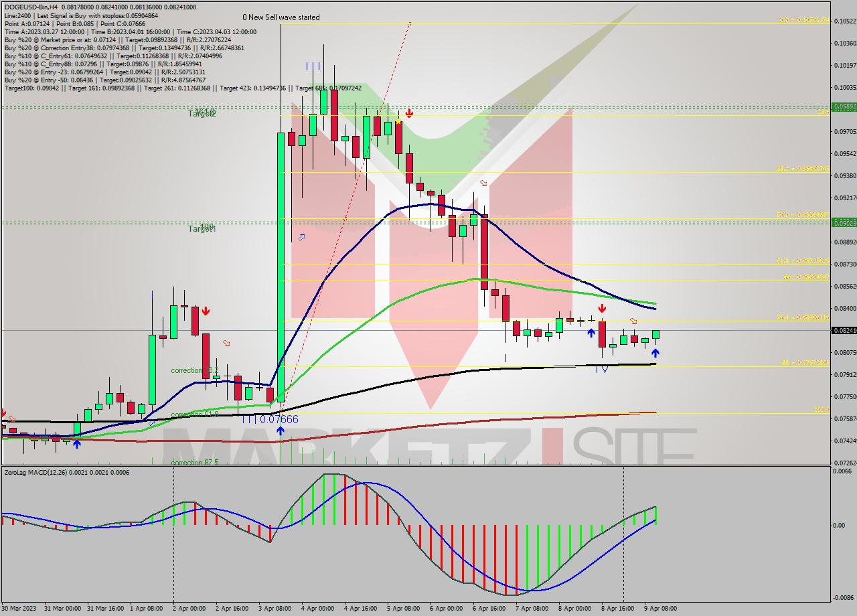Click the Fibonacci '88 = 0.07972805' label
Viewport: 857px width, 616px height.
click(x=805, y=362)
